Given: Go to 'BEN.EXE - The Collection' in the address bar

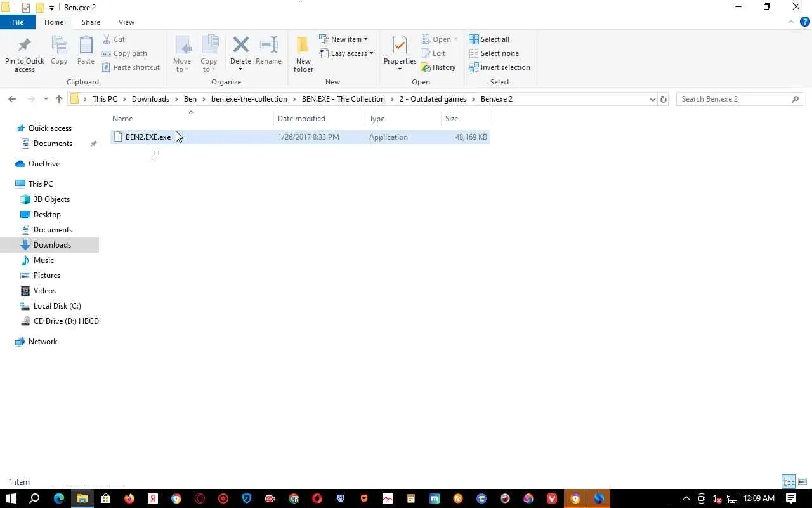Looking at the screenshot, I should pyautogui.click(x=343, y=99).
